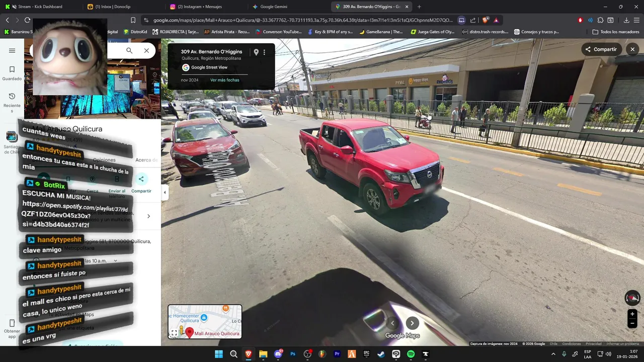The width and height of the screenshot is (644, 362).
Task: Click the address bar URL
Action: click(303, 20)
